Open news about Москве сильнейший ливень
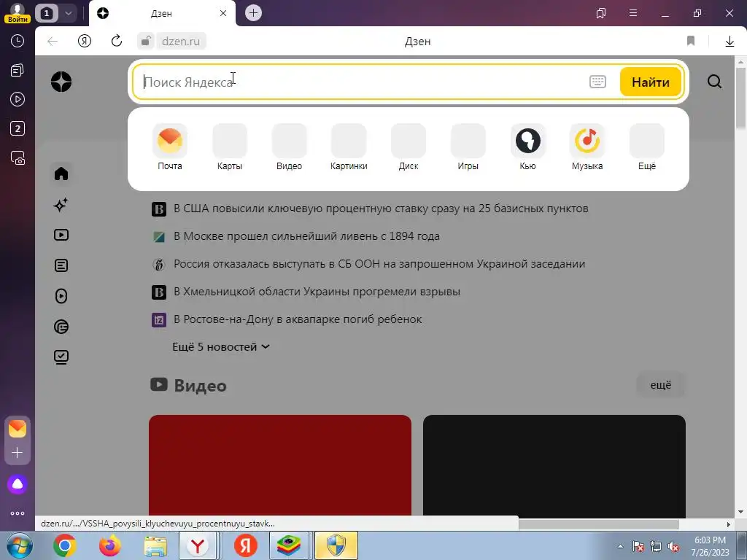 [306, 236]
